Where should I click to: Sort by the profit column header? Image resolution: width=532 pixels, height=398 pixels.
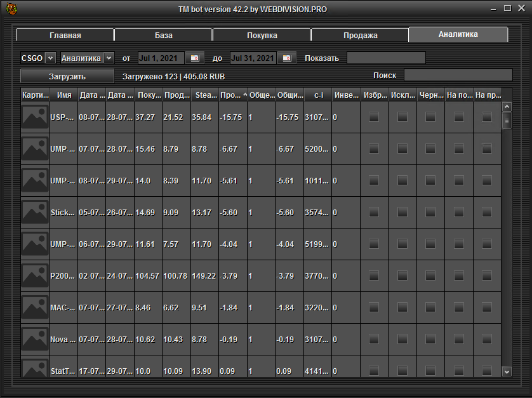tap(232, 95)
